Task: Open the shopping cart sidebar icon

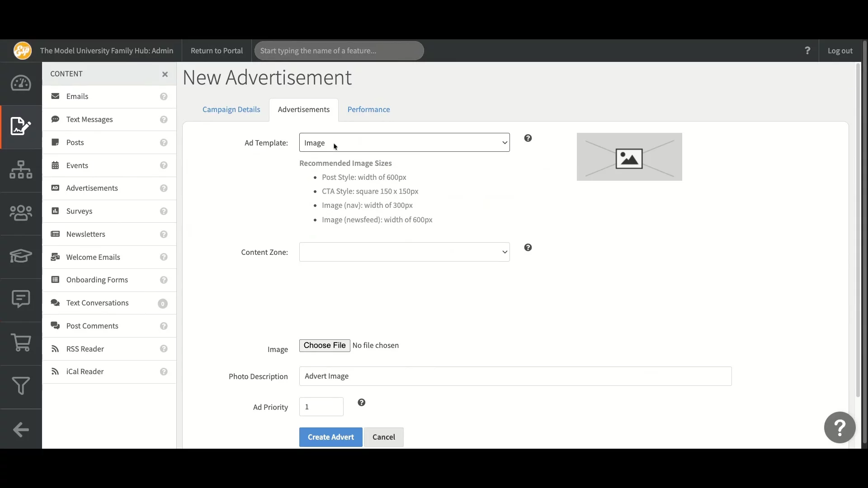Action: pos(21,343)
